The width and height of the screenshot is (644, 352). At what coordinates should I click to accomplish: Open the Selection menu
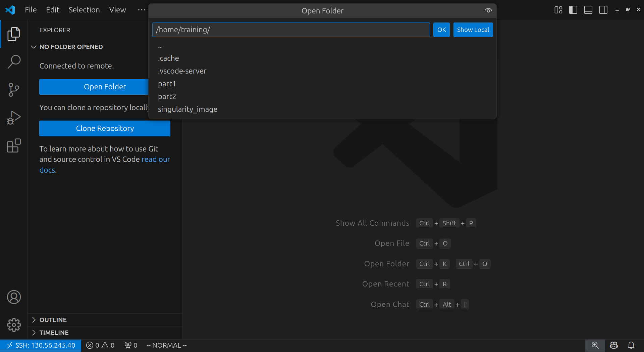[x=84, y=10]
